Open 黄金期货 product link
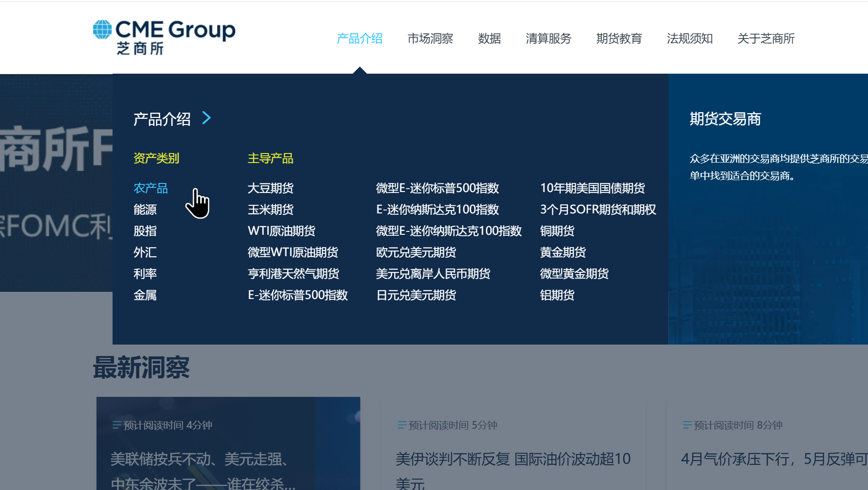The image size is (868, 490). pyautogui.click(x=563, y=252)
